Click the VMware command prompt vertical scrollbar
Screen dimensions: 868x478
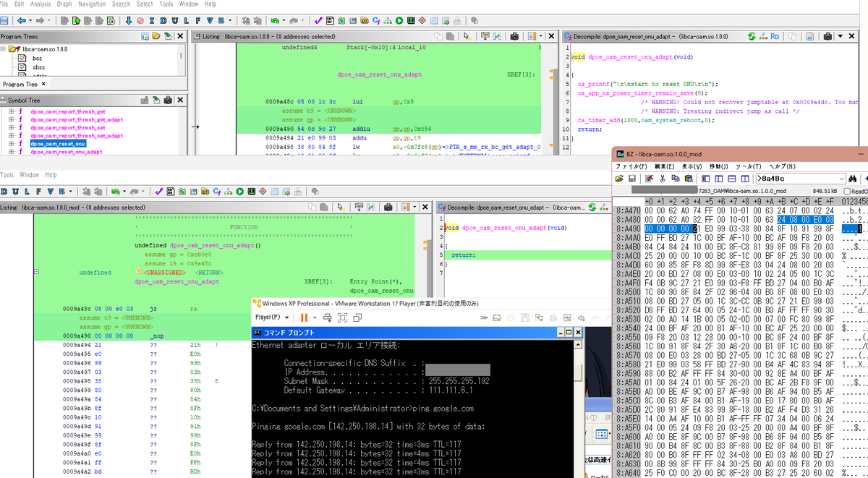coord(576,409)
